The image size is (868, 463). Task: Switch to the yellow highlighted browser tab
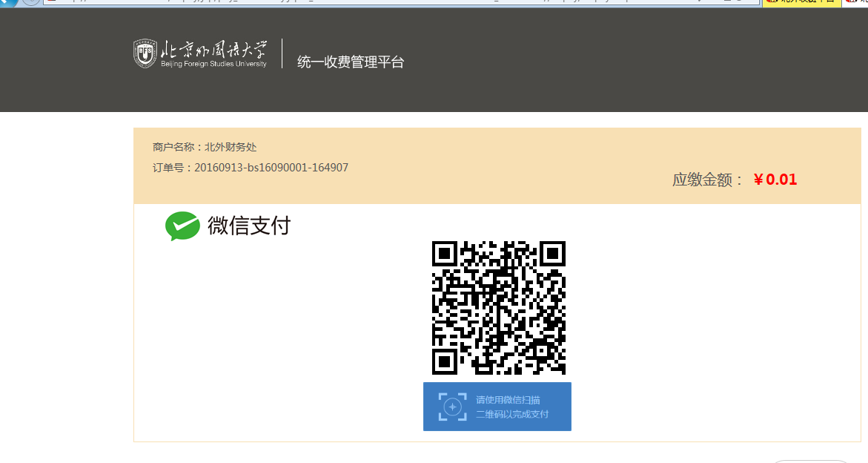click(802, 2)
